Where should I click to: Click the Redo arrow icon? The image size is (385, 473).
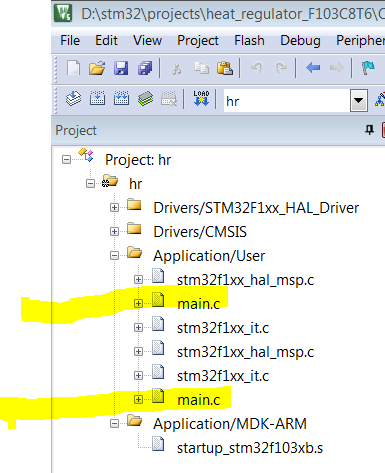coord(281,68)
